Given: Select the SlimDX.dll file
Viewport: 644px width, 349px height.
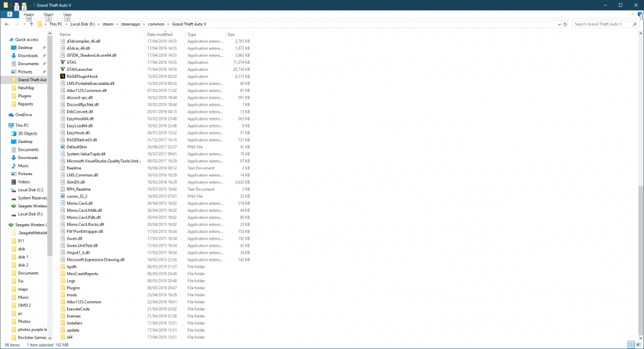Looking at the screenshot, I should point(75,182).
